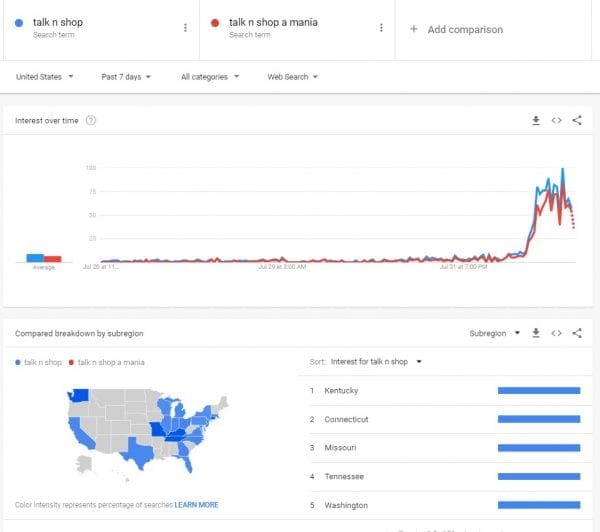
Task: Open the United States region dropdown
Action: tap(48, 76)
